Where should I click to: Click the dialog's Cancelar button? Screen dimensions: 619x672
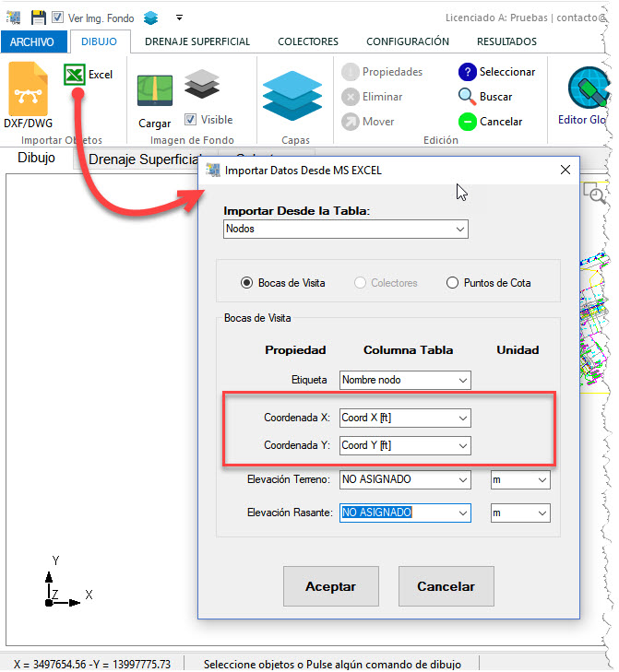pyautogui.click(x=446, y=586)
